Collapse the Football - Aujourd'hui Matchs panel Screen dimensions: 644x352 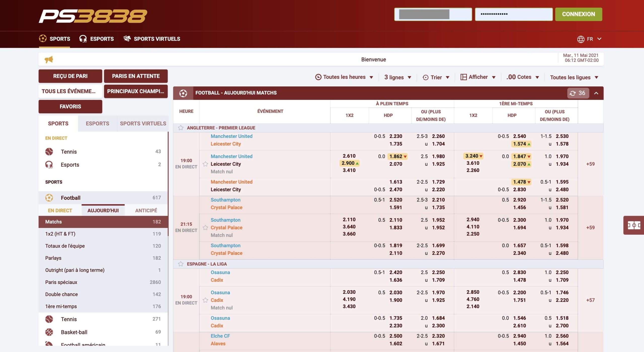click(x=596, y=93)
